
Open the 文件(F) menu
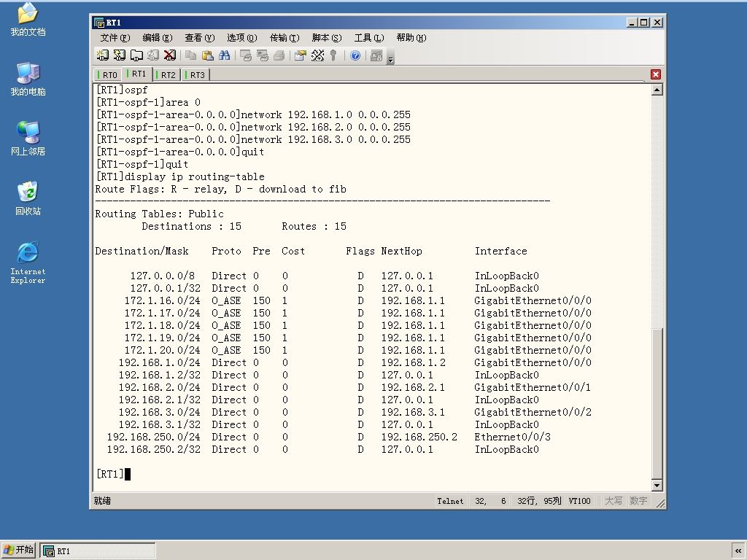tap(115, 38)
